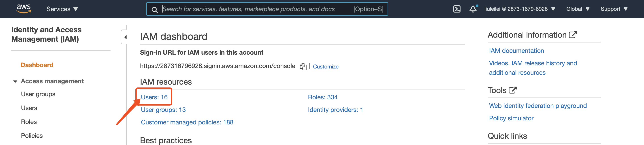Open the Policy simulator link
Screen dimensions: 644x145
pos(511,118)
